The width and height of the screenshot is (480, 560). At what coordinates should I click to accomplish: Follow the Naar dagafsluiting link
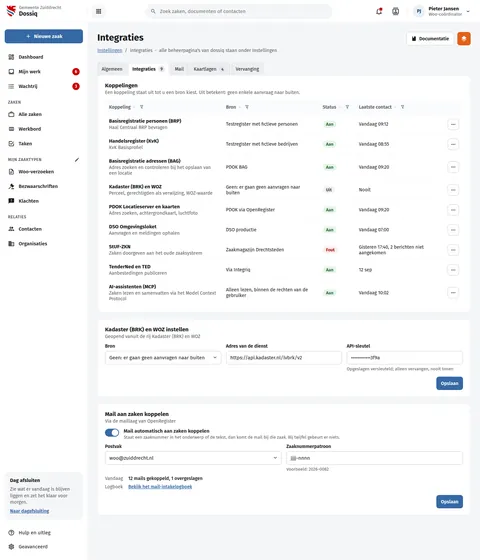click(29, 511)
